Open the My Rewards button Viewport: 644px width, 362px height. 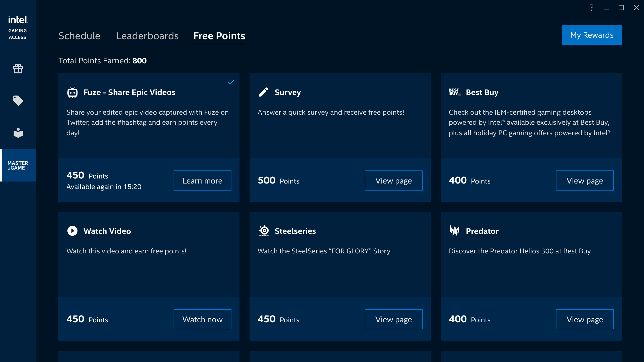(592, 35)
